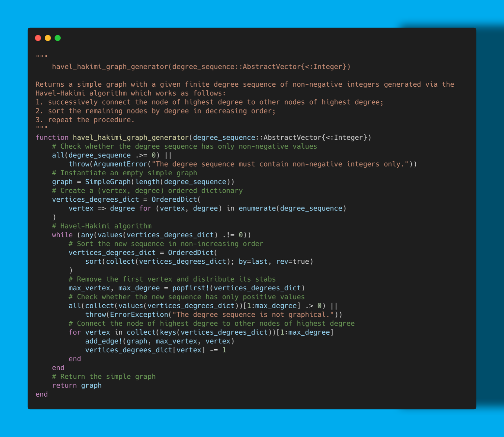This screenshot has width=504, height=437.
Task: Click the yellow minimize dot
Action: coord(48,38)
